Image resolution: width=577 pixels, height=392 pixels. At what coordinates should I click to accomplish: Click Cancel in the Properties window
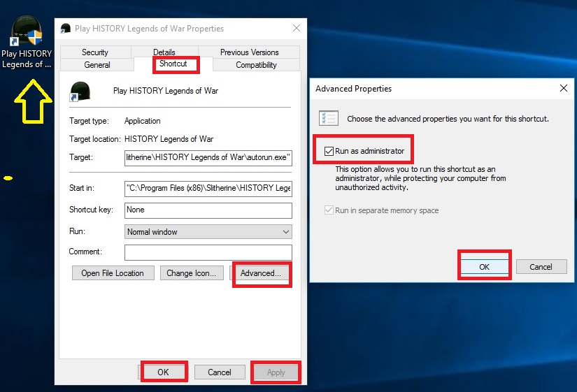(x=220, y=372)
